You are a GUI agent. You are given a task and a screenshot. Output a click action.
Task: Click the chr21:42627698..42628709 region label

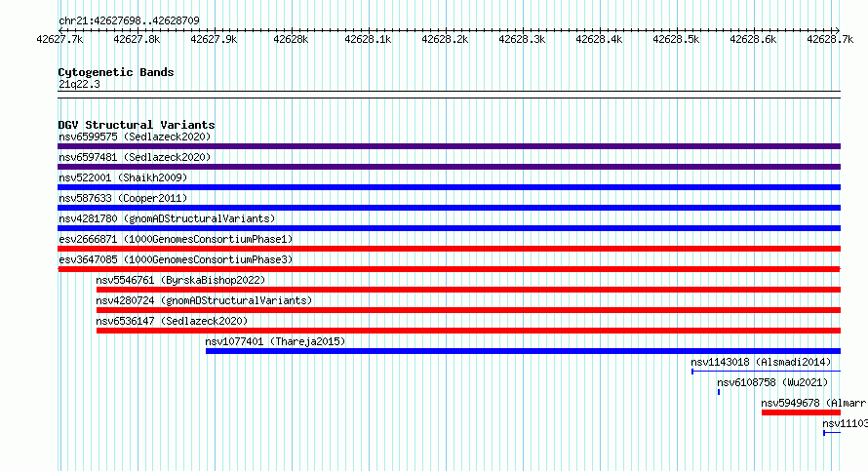[129, 21]
